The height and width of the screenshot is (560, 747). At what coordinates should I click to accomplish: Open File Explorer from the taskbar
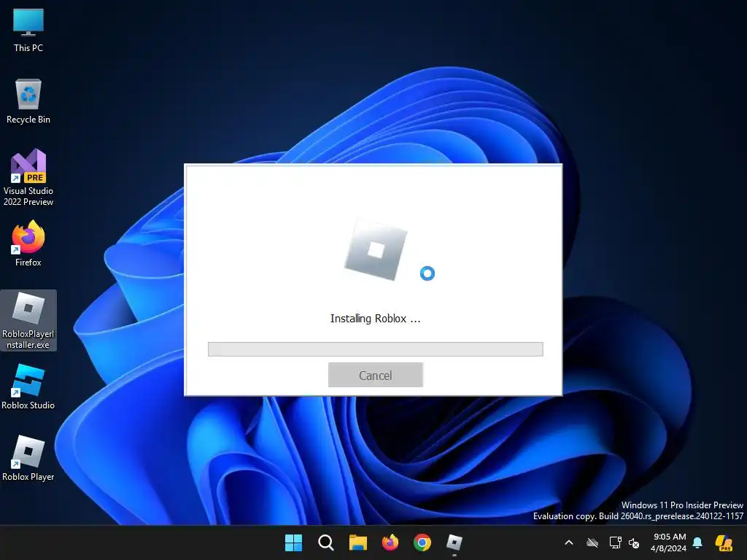(357, 542)
